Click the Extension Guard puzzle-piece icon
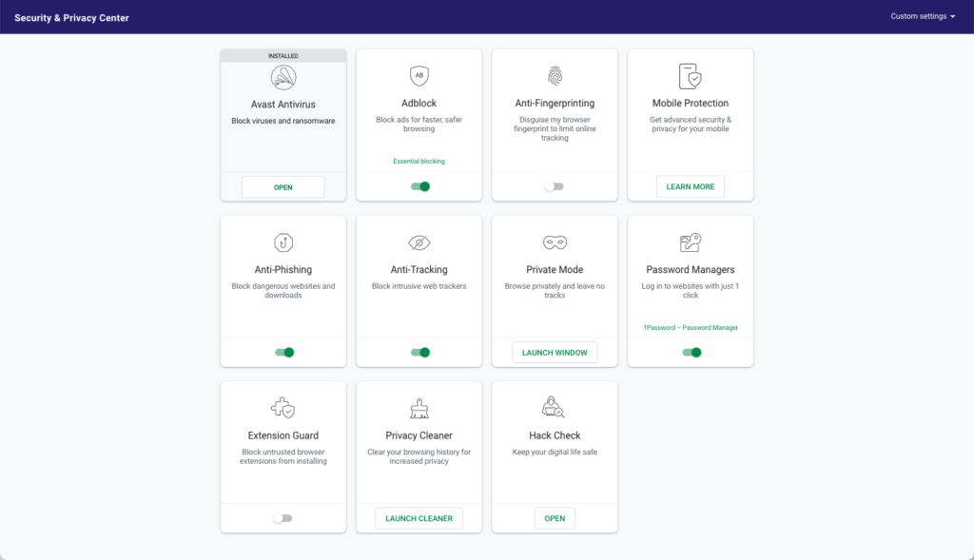Image resolution: width=974 pixels, height=560 pixels. coord(282,408)
